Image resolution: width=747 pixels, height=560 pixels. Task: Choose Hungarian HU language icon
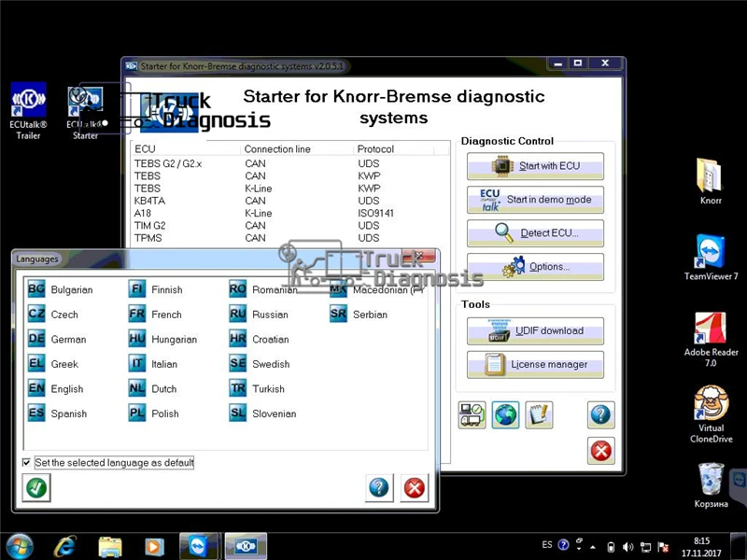(x=137, y=339)
